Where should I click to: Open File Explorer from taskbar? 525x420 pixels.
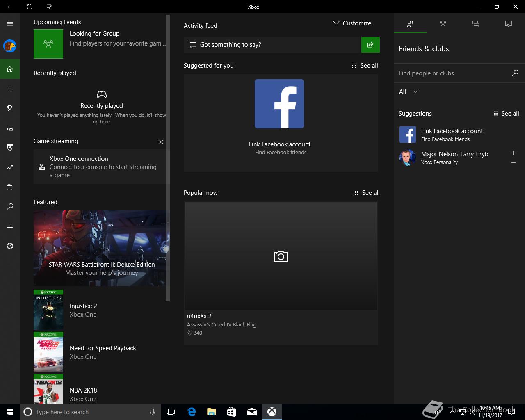coord(212,412)
